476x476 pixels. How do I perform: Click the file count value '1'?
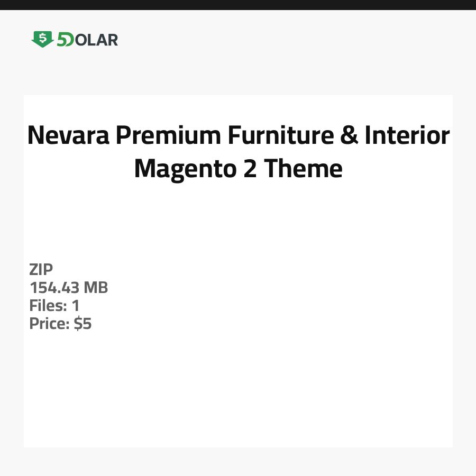75,306
